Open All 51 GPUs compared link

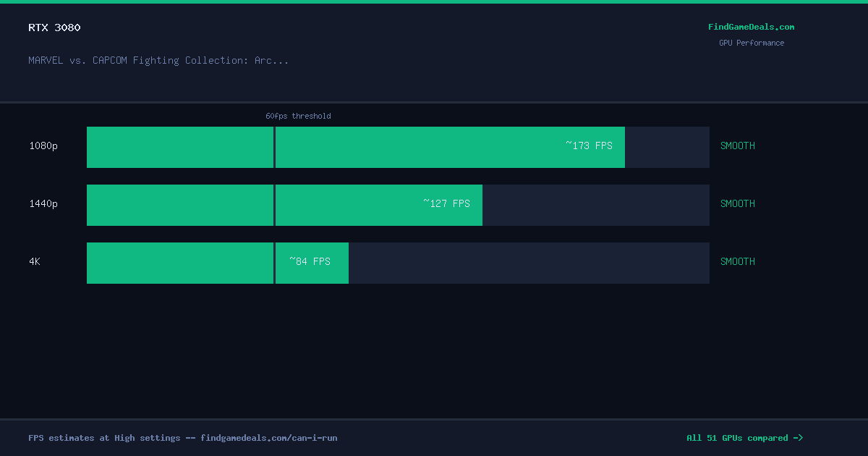pos(744,438)
